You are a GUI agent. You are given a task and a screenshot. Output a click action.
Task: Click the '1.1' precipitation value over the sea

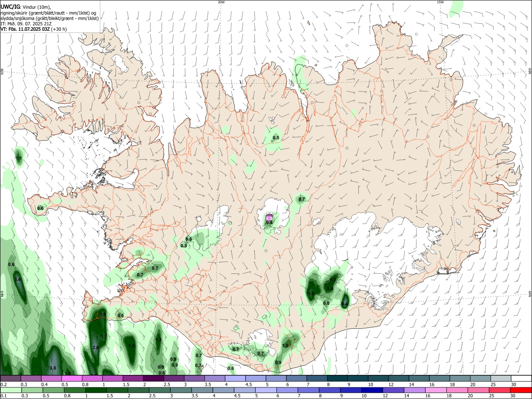coord(19,158)
